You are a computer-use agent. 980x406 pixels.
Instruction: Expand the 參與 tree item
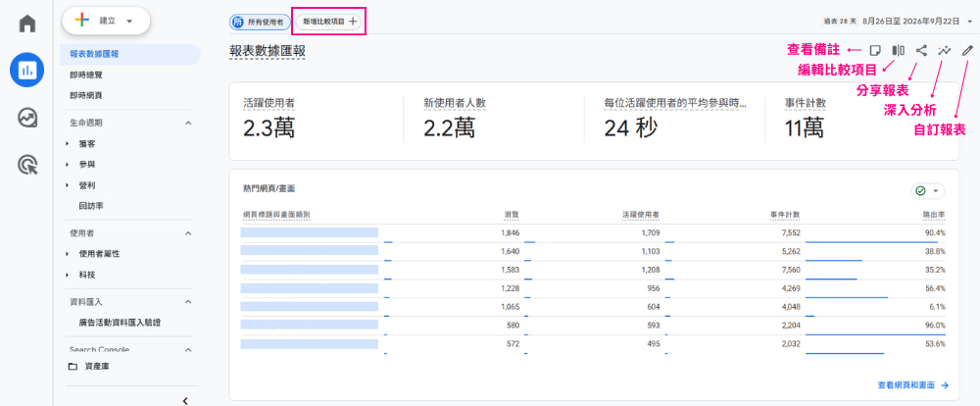(68, 165)
